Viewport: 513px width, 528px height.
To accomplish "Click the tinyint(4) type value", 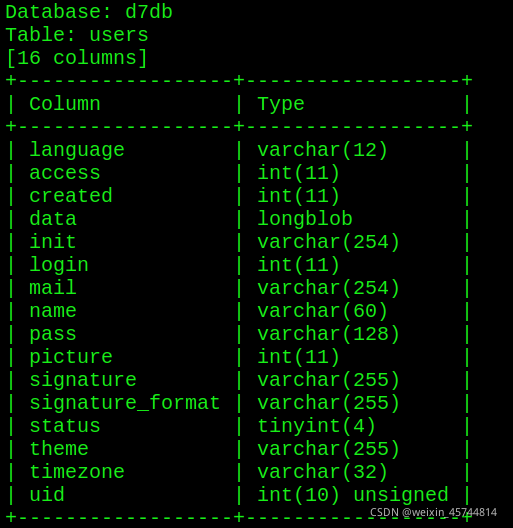I will tap(317, 426).
